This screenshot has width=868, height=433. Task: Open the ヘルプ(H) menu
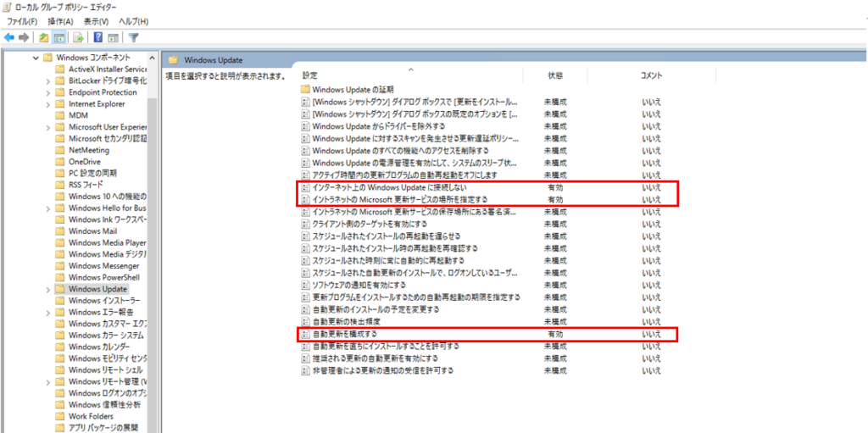(133, 21)
